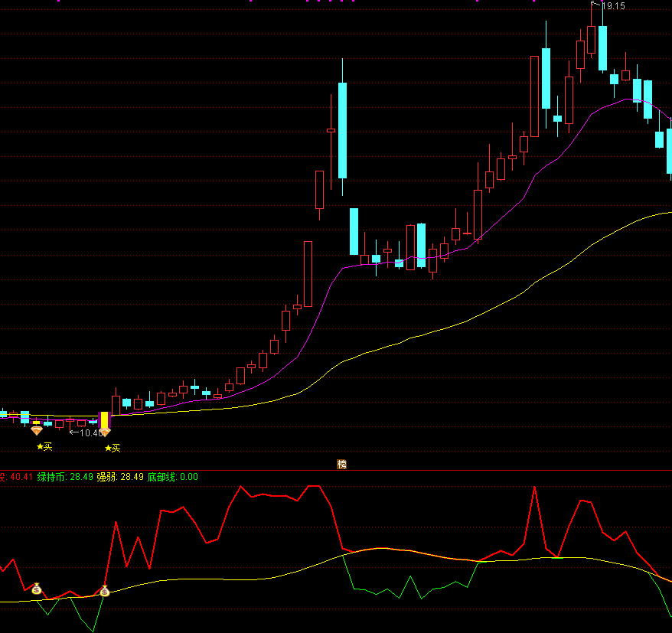Click the 底部线: 0.00 indicator readout
This screenshot has width=672, height=633.
pos(173,477)
